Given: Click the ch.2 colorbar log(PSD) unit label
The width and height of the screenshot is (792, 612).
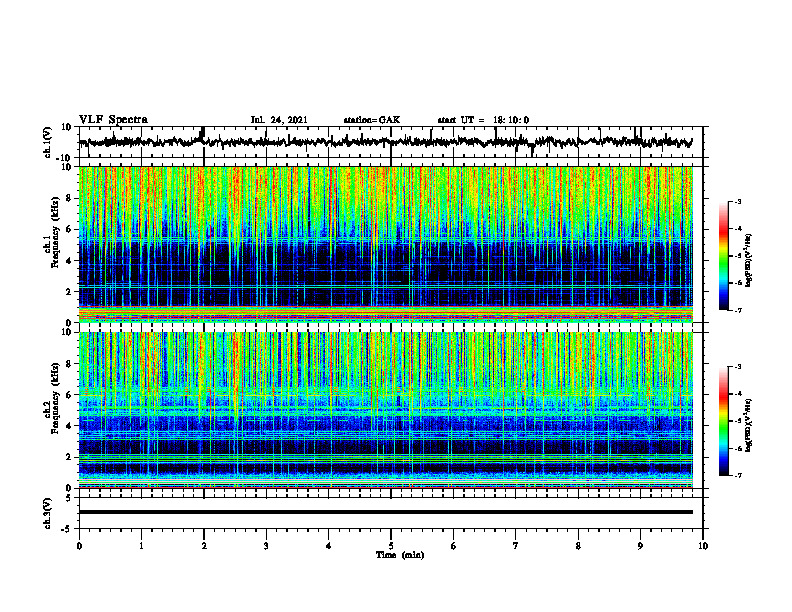Looking at the screenshot, I should pyautogui.click(x=749, y=425).
